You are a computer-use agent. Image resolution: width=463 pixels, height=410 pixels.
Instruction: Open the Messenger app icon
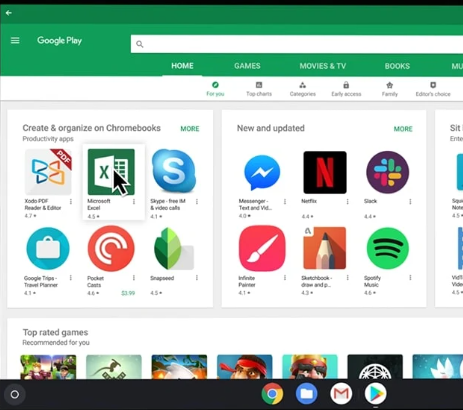(262, 172)
